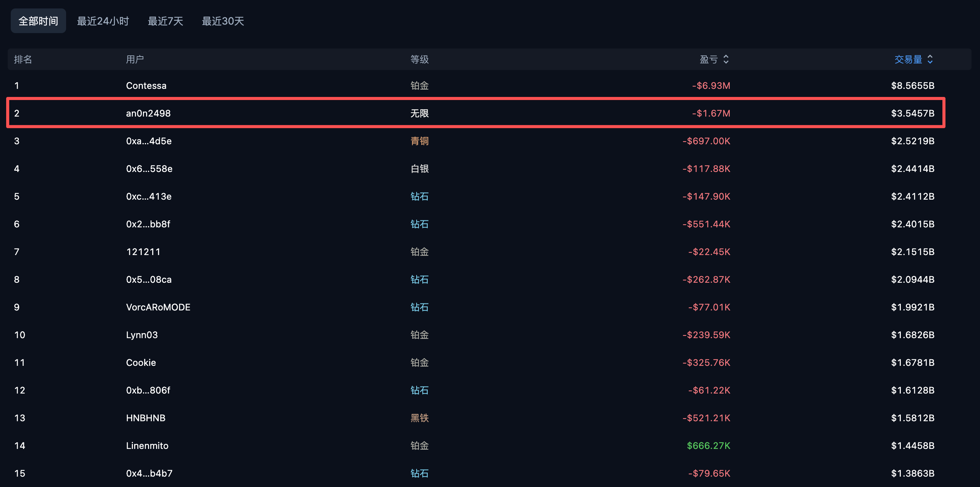Select the 全部时间 tab
This screenshot has width=980, height=487.
[x=38, y=21]
